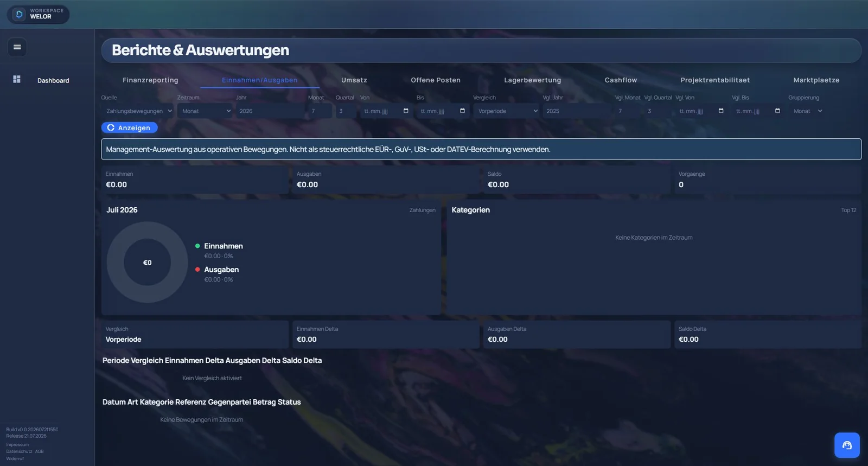
Task: Open the Widerruf link
Action: pos(15,458)
